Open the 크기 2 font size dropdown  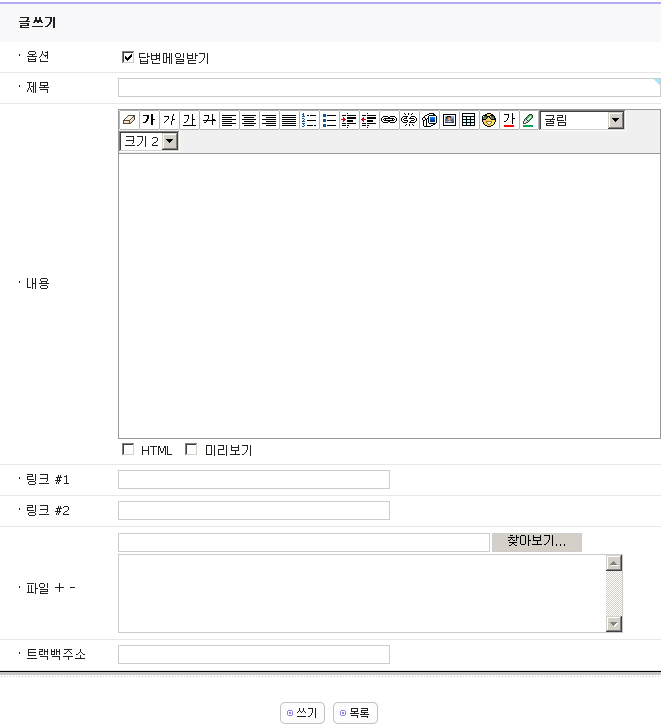[149, 141]
